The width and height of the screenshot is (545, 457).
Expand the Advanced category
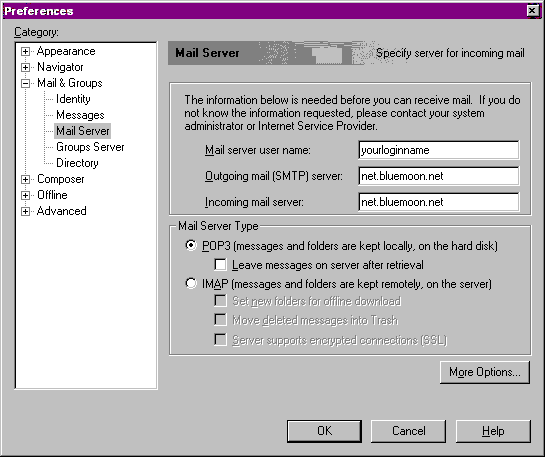pos(25,211)
